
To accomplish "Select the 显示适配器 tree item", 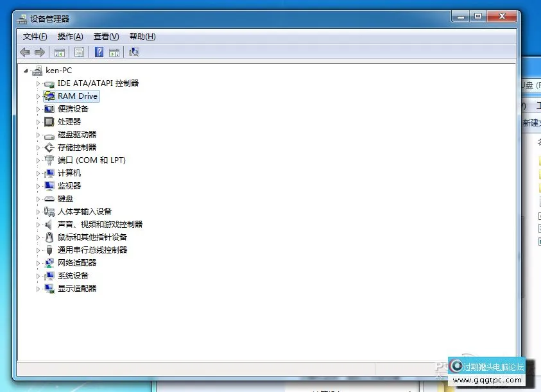I will pos(77,289).
